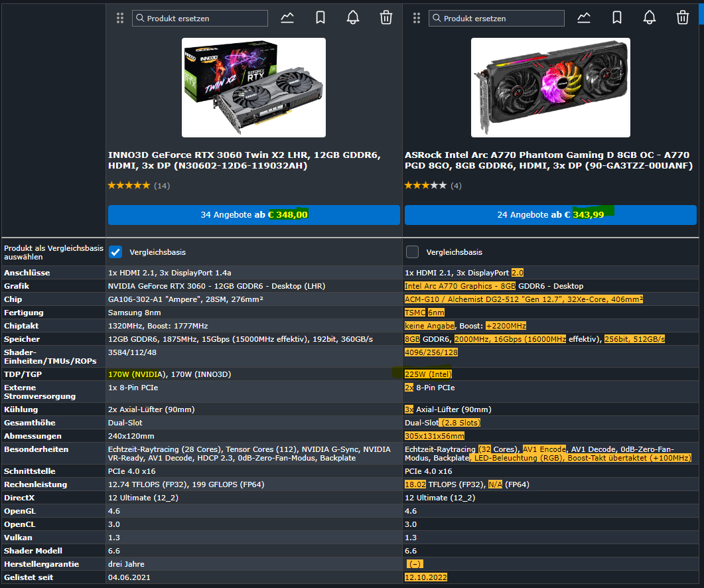Click the '170W (NVIDIA), 170W (INNO3D)' value

169,374
